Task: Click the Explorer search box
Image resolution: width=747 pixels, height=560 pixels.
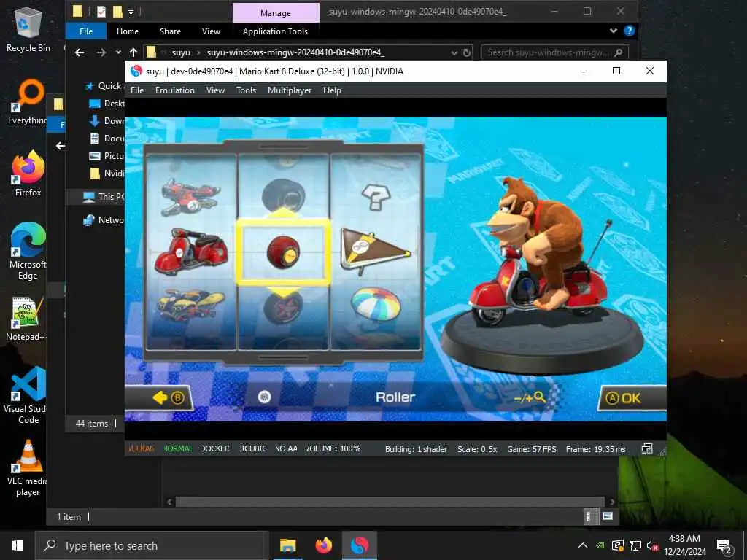Action: (554, 52)
